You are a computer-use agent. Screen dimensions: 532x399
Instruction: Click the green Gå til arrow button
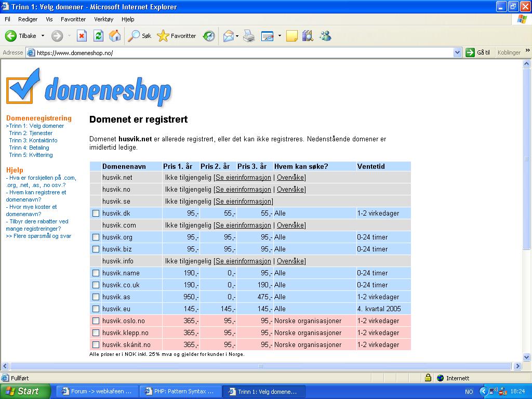click(470, 52)
